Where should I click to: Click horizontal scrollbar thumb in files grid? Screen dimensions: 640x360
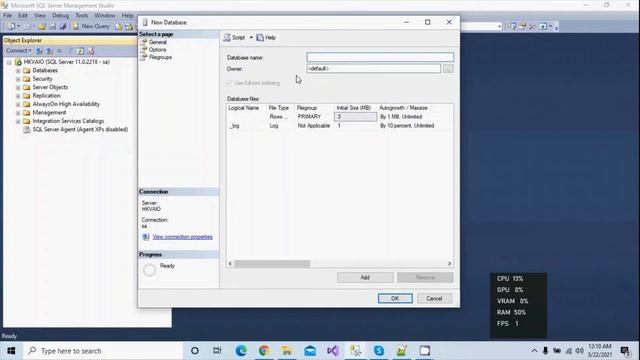(x=272, y=264)
